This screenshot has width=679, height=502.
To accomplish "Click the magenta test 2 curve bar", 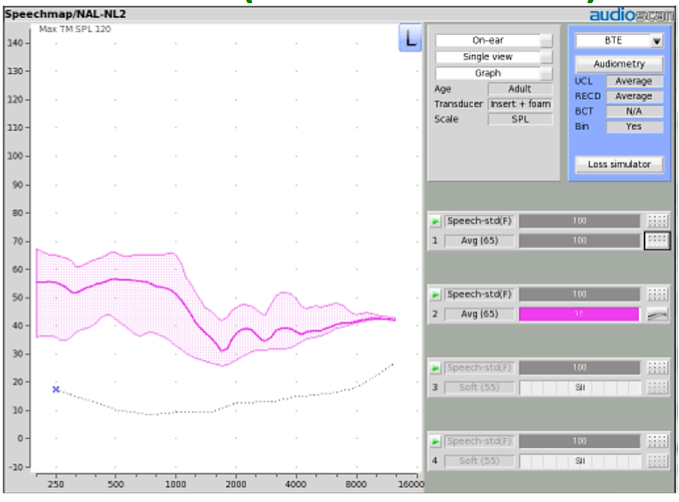I will click(x=579, y=314).
